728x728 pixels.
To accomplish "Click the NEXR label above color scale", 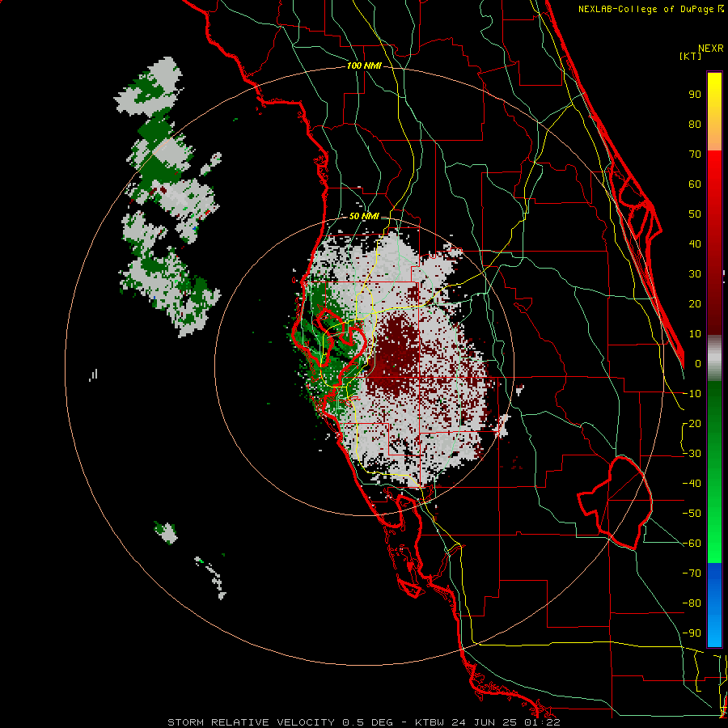I will pos(711,49).
